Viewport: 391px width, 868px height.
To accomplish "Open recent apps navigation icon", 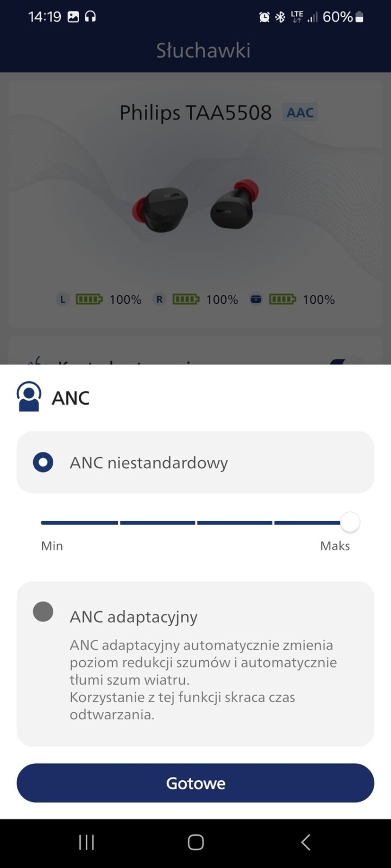I will pyautogui.click(x=86, y=842).
